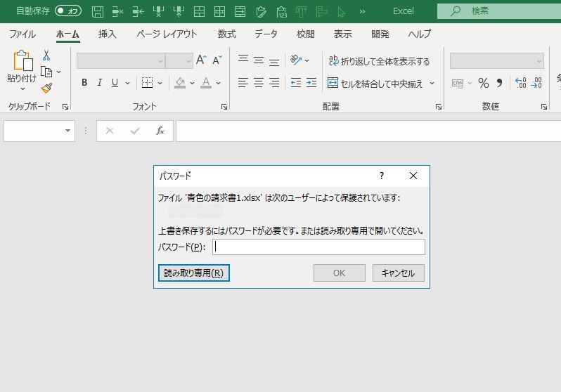Toggle the AutoSave switch
This screenshot has height=392, width=561.
coord(68,11)
